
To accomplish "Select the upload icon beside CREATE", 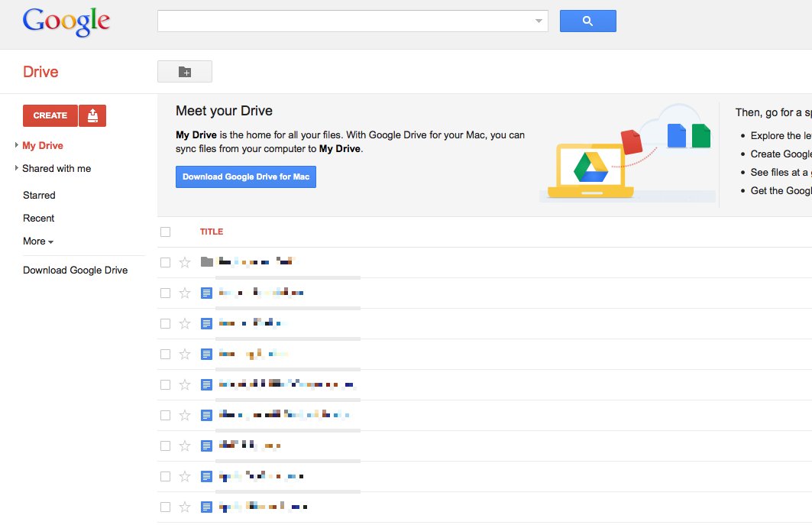I will click(92, 115).
